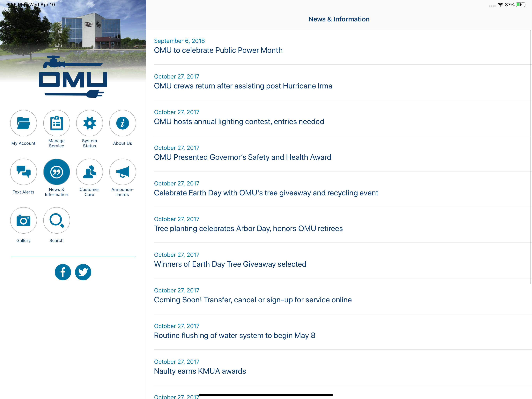Viewport: 532px width, 399px height.
Task: Open the System Status gear icon
Action: (x=89, y=123)
